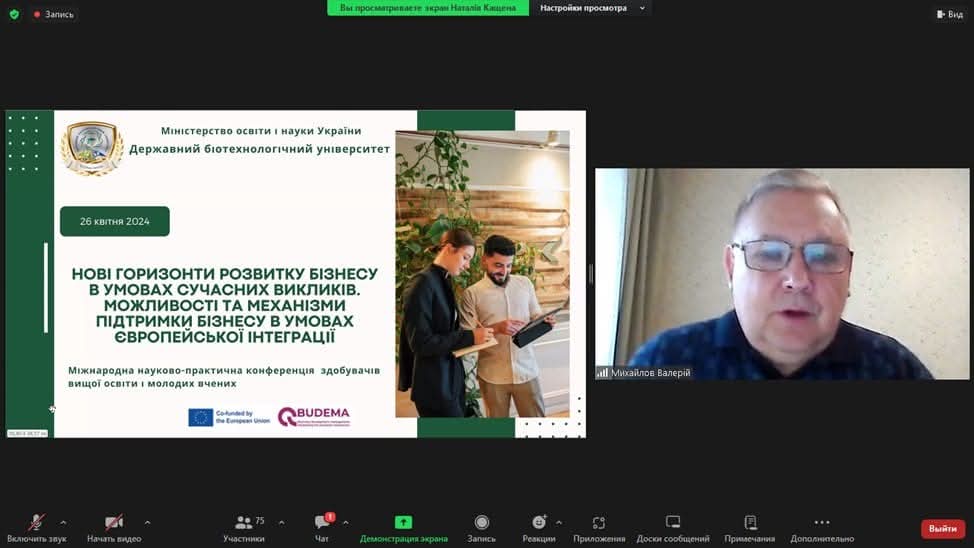Click the green encryption shield icon

14,14
